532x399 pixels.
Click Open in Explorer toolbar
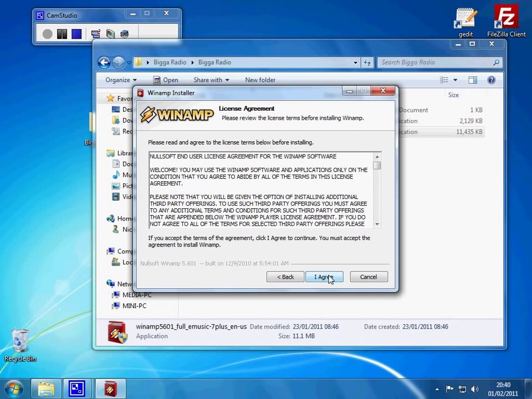coord(166,80)
